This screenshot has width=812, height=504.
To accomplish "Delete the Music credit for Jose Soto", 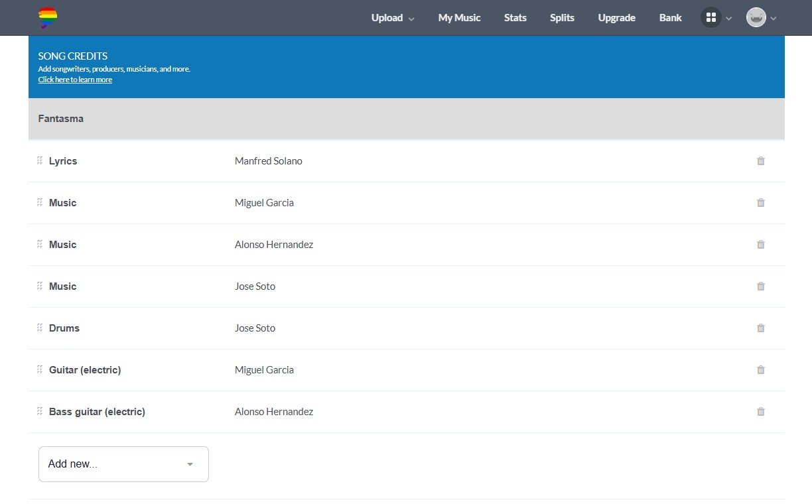I will coord(761,286).
